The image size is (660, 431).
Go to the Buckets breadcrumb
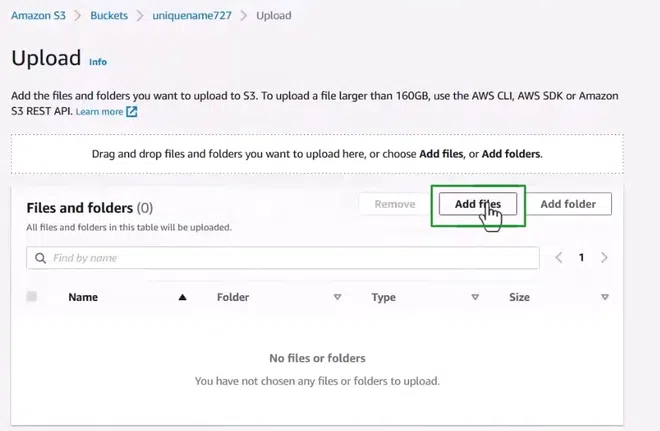tap(109, 16)
